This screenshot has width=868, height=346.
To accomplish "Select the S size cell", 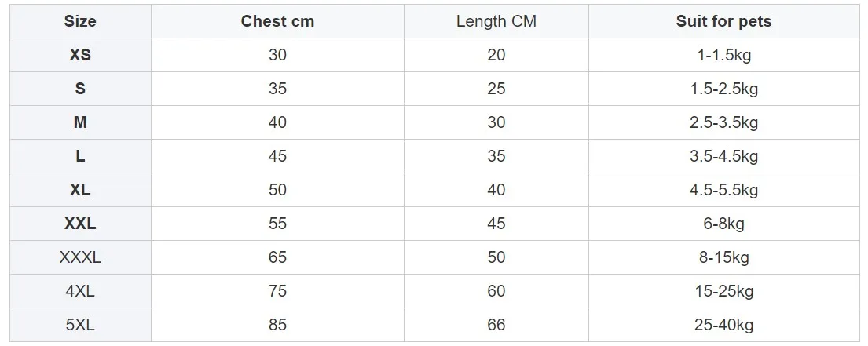I will 80,89.
